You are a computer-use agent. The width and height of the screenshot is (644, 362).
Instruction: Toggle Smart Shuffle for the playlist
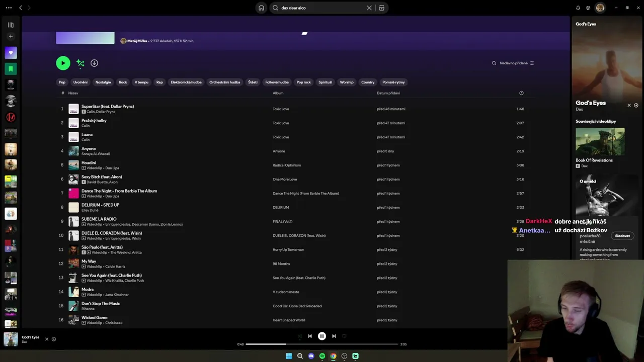click(x=80, y=63)
